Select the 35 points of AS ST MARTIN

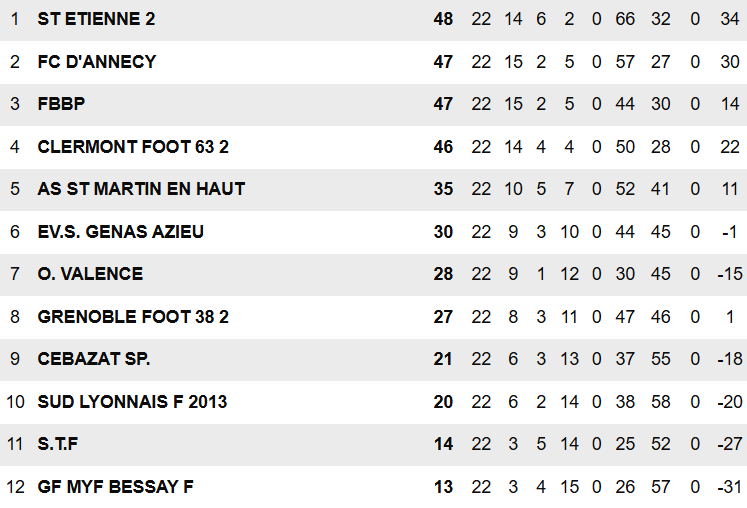[443, 189]
